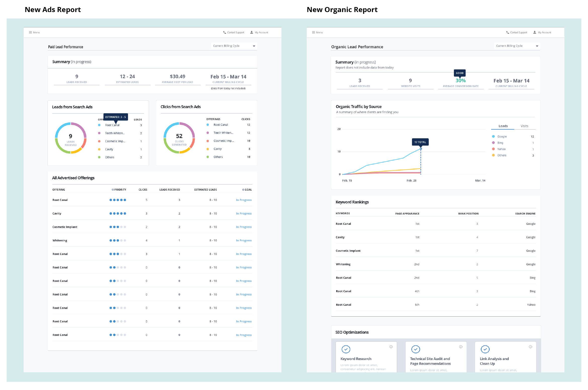Click Contact Support text in Ads Report header
The image size is (588, 390).
236,32
